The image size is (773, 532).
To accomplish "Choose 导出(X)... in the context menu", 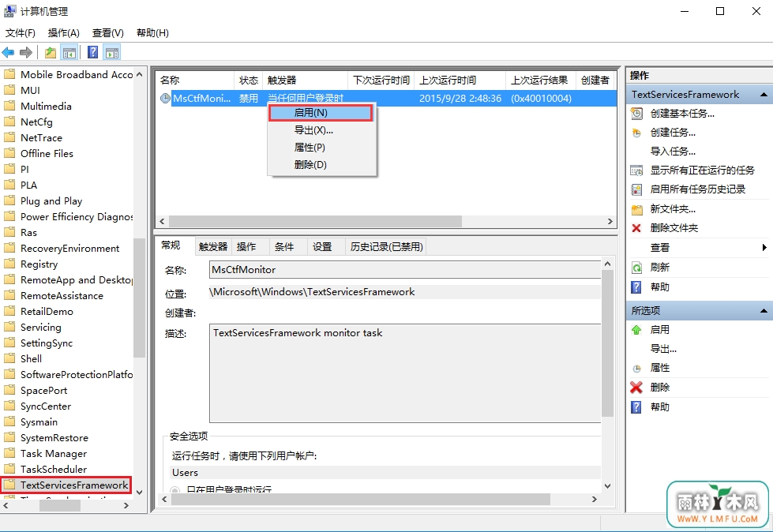I will 322,130.
